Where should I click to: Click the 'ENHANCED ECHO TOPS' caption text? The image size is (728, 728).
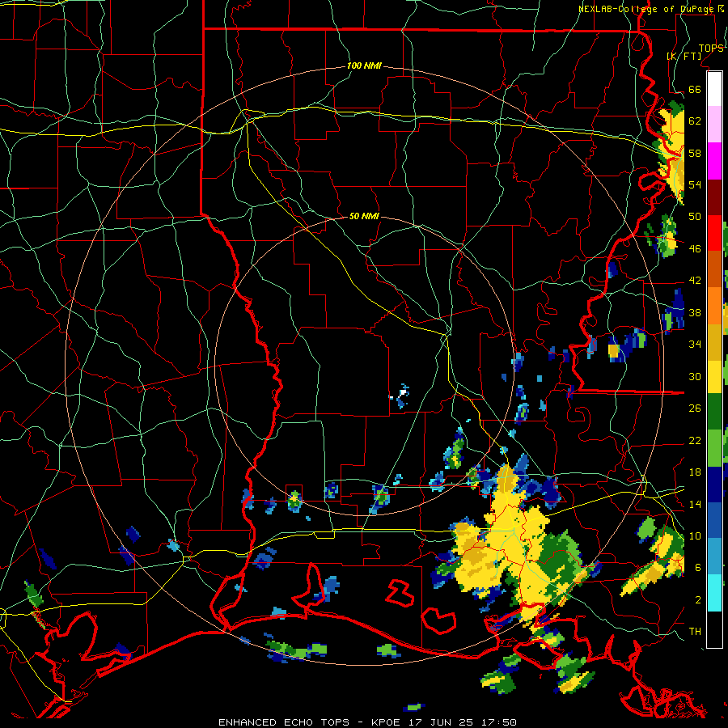click(284, 722)
